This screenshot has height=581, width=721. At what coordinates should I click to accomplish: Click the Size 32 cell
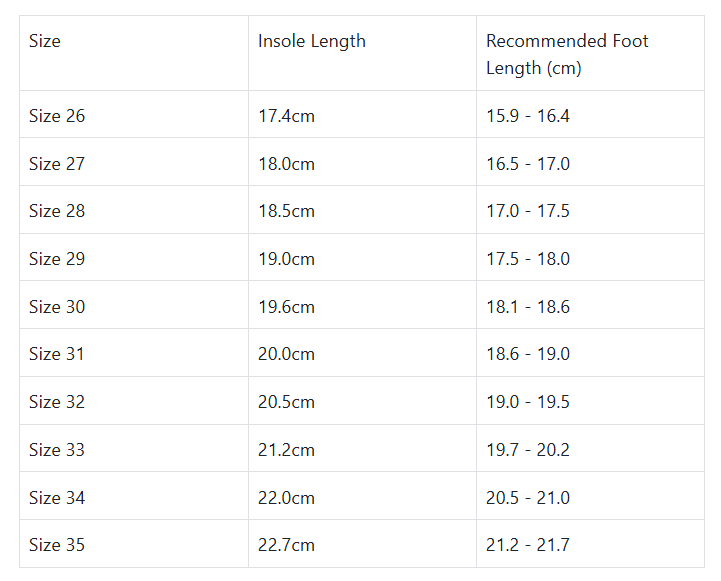pos(57,402)
